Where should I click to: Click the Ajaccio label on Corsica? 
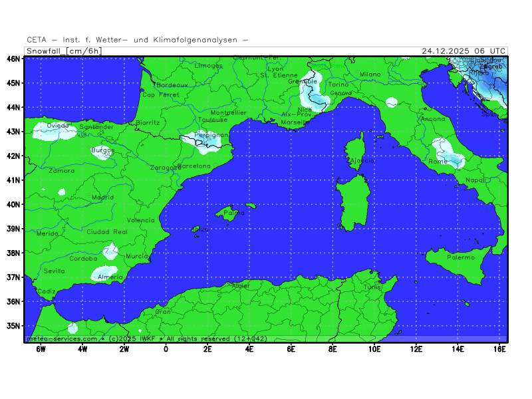pos(361,160)
